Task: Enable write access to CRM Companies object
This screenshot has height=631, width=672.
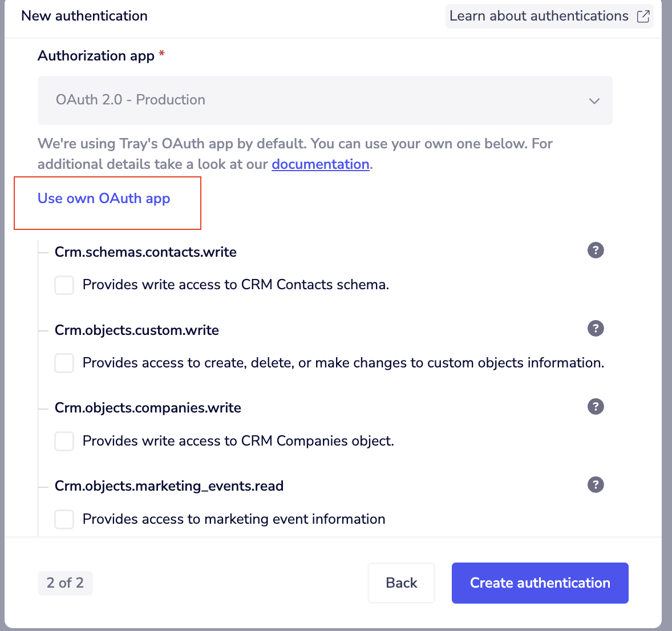Action: [x=64, y=441]
